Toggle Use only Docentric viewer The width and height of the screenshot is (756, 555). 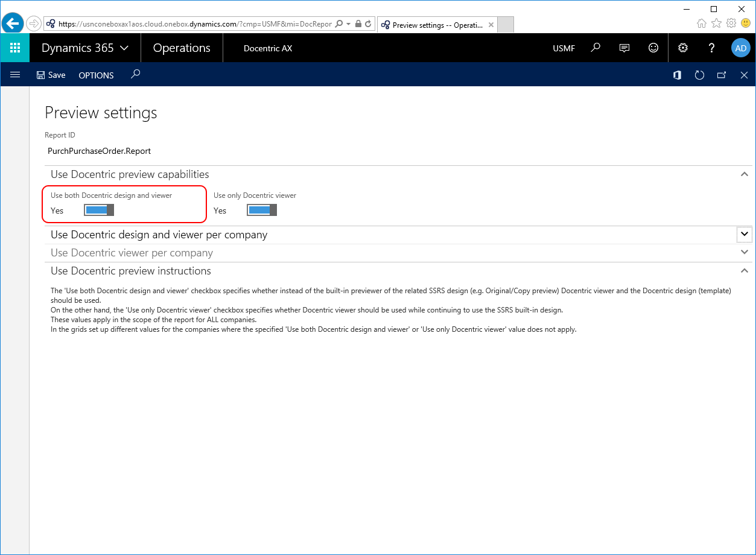[x=262, y=210]
